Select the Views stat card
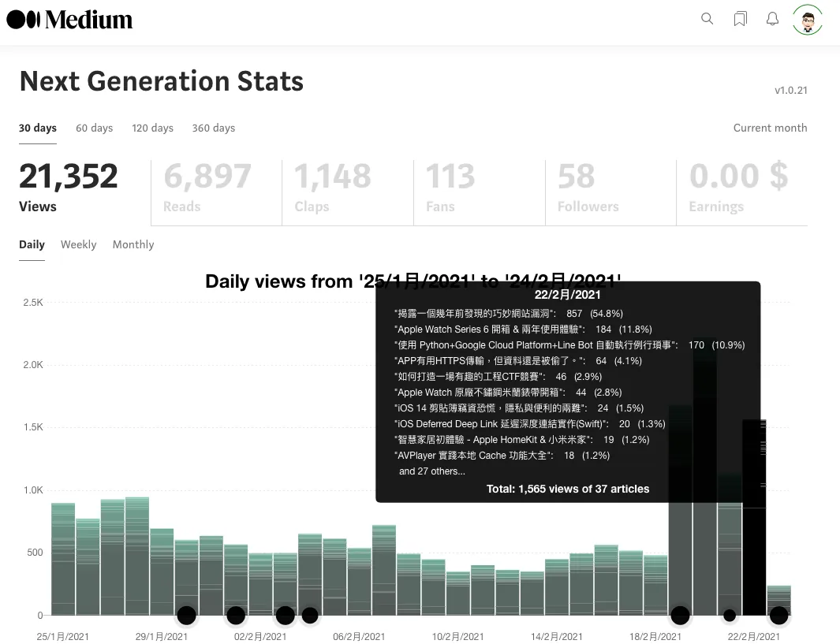840x644 pixels. coord(69,188)
